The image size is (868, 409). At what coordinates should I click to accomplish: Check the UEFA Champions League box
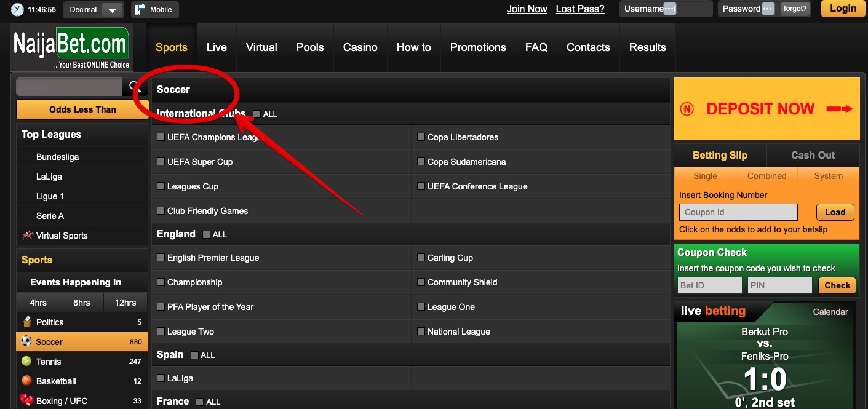tap(161, 137)
